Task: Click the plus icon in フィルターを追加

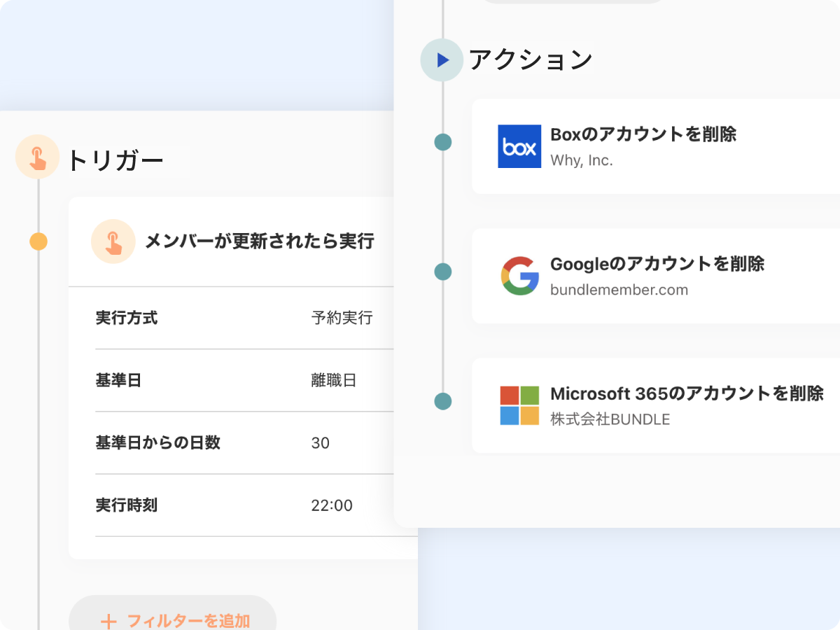Action: pyautogui.click(x=108, y=621)
